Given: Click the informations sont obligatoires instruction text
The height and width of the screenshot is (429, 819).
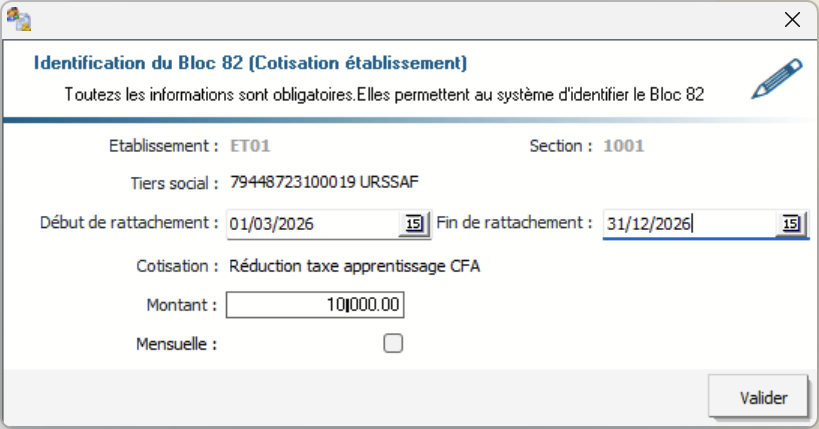Looking at the screenshot, I should pyautogui.click(x=385, y=96).
